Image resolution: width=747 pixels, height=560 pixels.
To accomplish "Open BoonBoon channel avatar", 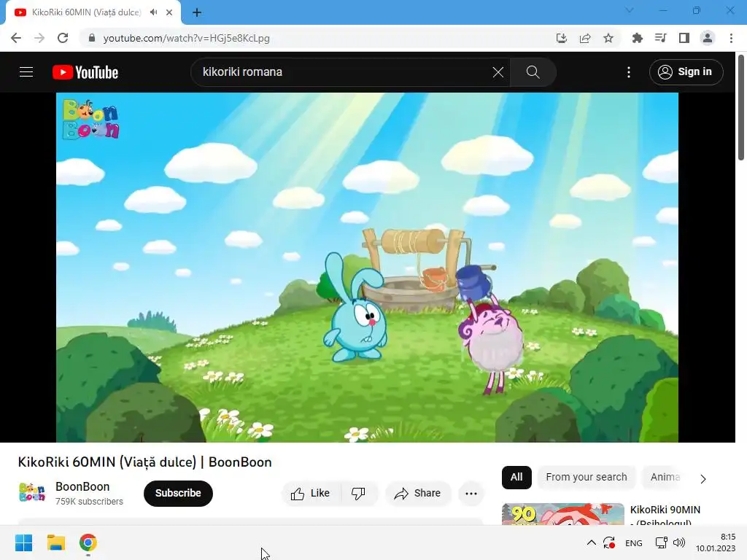I will 32,492.
